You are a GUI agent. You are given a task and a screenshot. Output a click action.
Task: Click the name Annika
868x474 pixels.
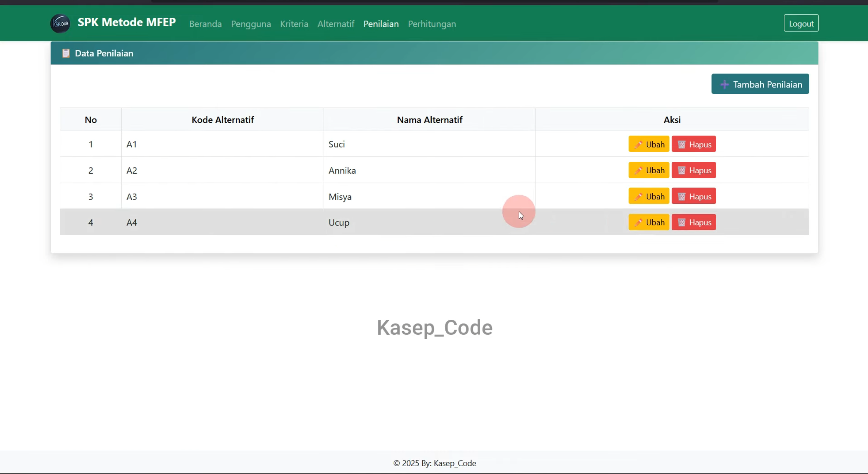click(x=342, y=170)
